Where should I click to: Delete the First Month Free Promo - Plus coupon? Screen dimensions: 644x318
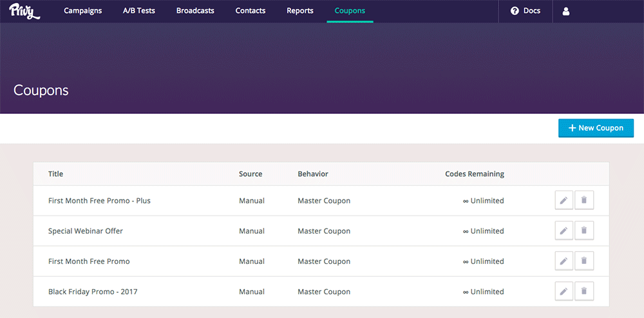point(584,201)
